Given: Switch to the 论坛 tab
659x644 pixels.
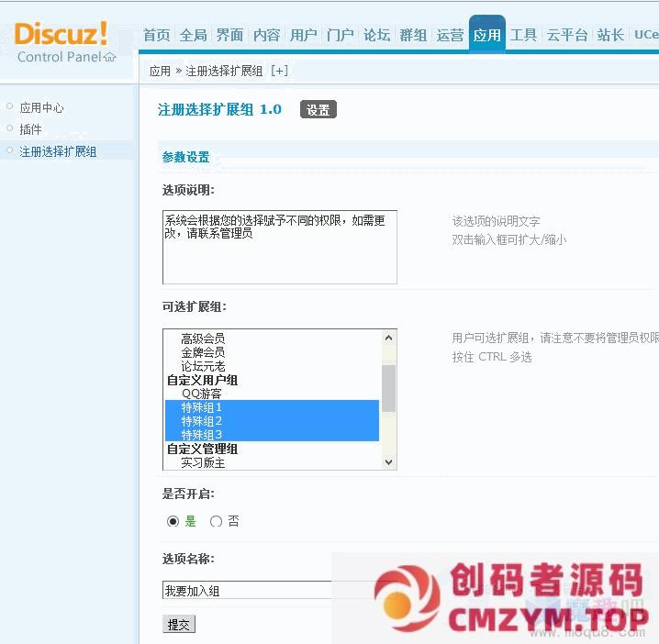Looking at the screenshot, I should [x=377, y=35].
